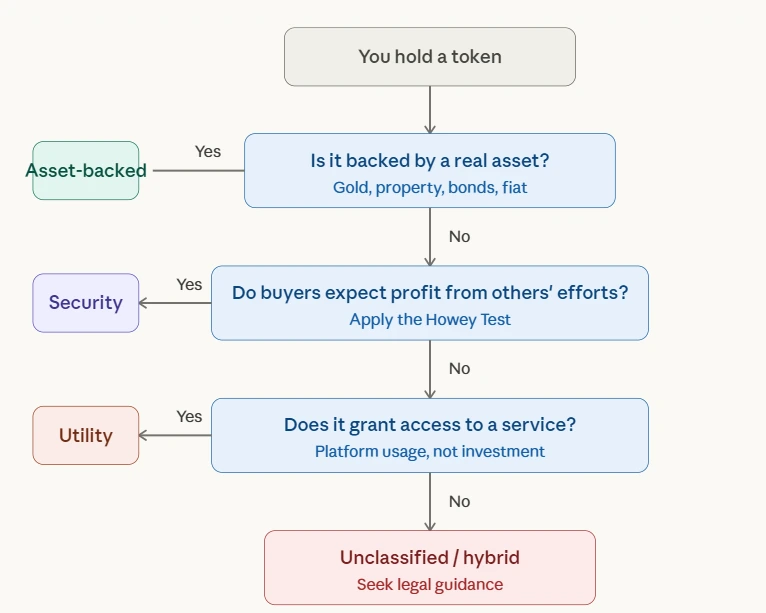Select "Does it grant access to a service?" text
The width and height of the screenshot is (766, 613).
[430, 425]
